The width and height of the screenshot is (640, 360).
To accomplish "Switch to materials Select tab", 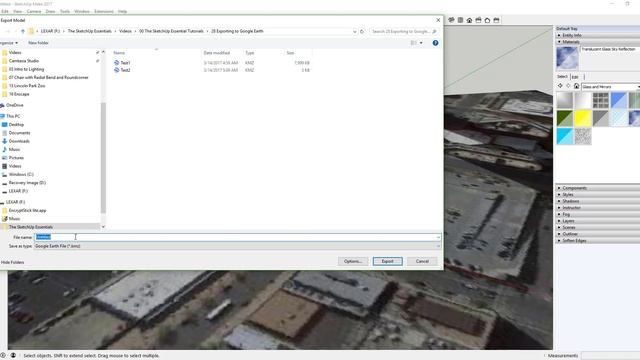I will click(x=562, y=76).
